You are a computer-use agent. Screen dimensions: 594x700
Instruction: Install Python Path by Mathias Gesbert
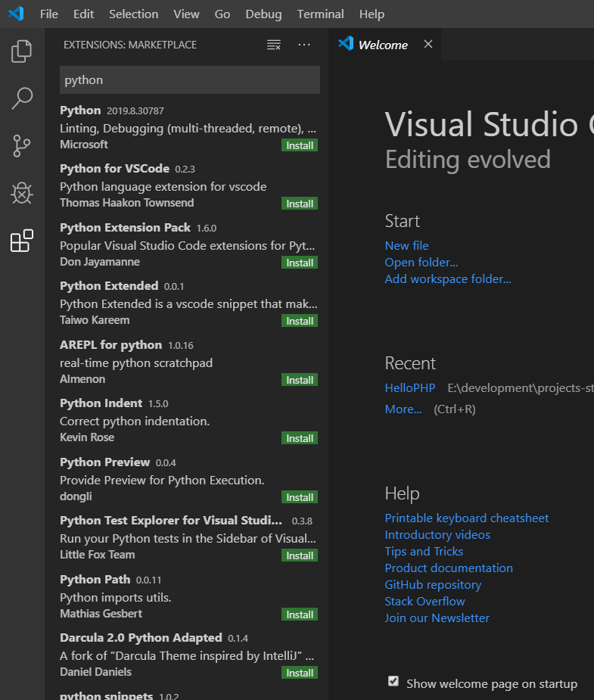(300, 614)
